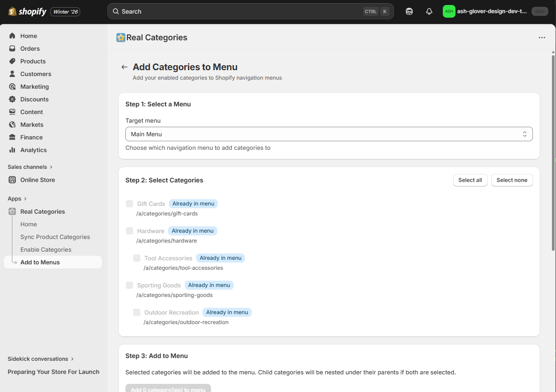Open Sync Product Categories
Image resolution: width=556 pixels, height=392 pixels.
(x=55, y=237)
